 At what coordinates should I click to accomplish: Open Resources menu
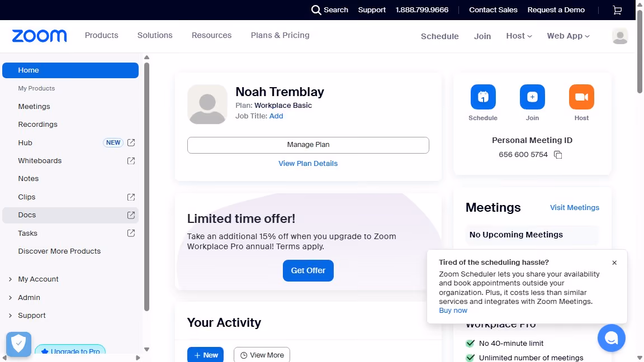211,35
